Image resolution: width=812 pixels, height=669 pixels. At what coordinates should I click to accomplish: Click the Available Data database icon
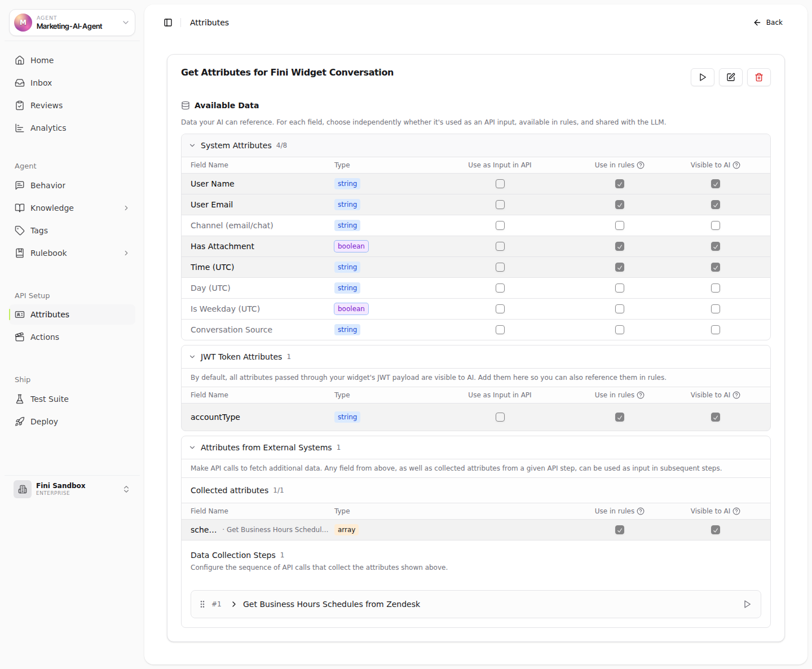[186, 105]
